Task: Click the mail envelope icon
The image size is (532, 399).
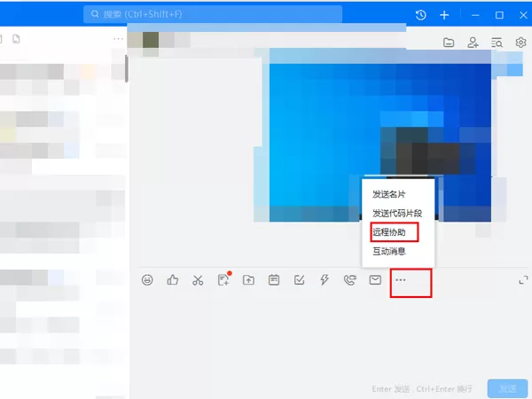Action: point(375,280)
